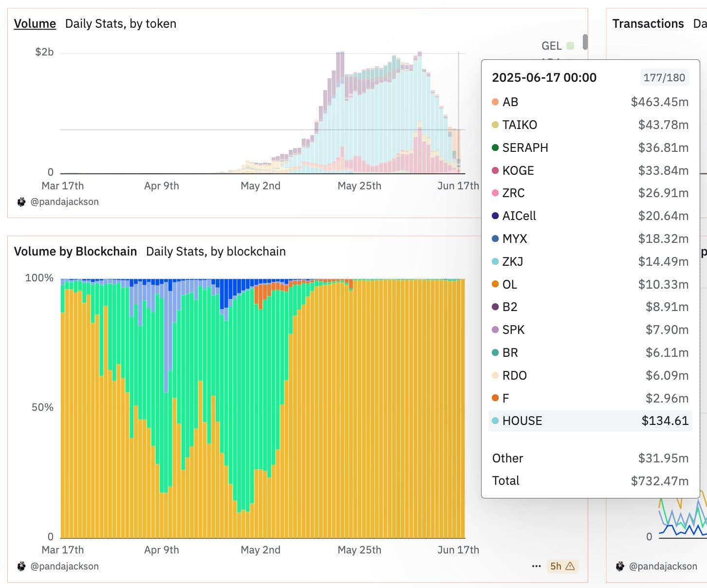Toggle the GEL series in the legend
The height and width of the screenshot is (588, 707).
point(552,46)
